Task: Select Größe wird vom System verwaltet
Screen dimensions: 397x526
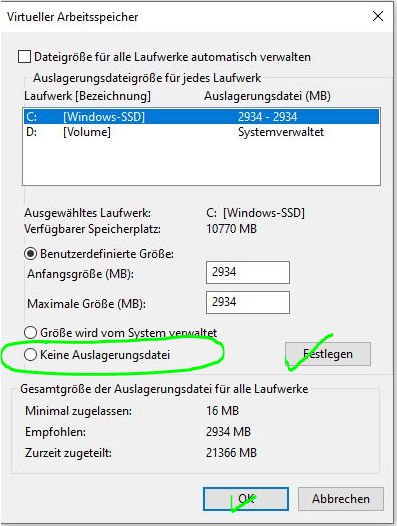Action: (30, 333)
